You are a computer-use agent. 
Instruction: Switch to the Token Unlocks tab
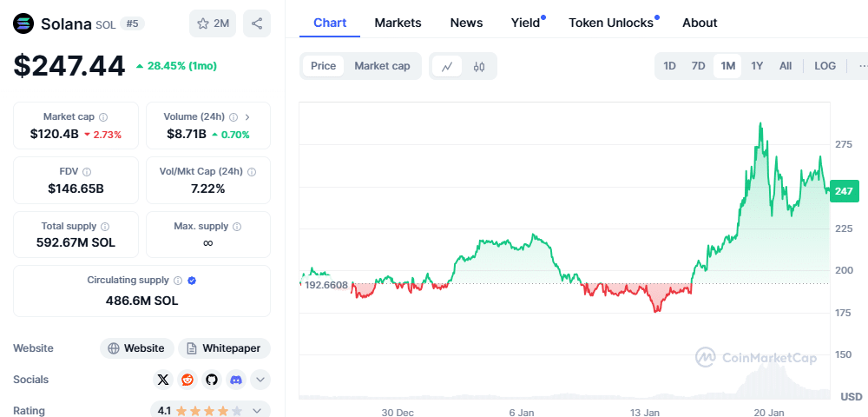coord(612,23)
